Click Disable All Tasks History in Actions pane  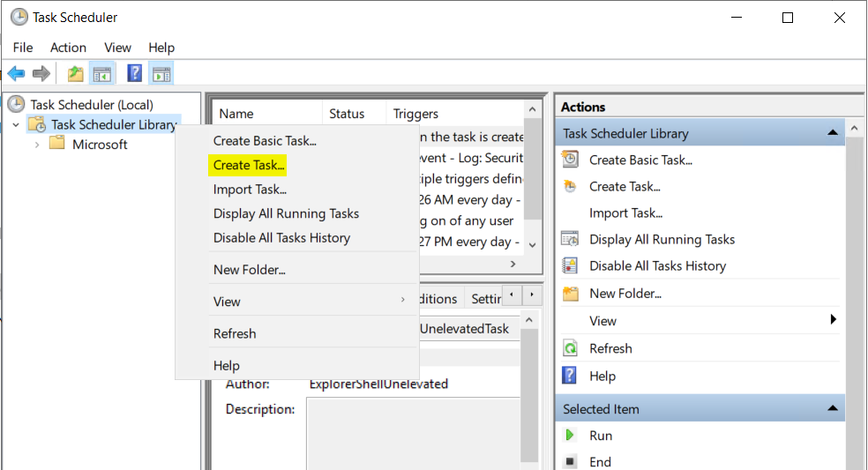click(658, 266)
